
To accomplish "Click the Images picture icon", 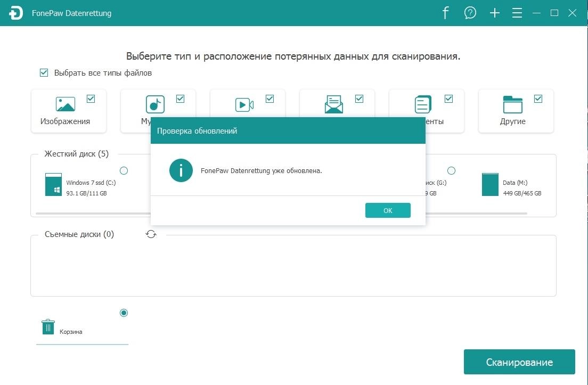I will (66, 104).
